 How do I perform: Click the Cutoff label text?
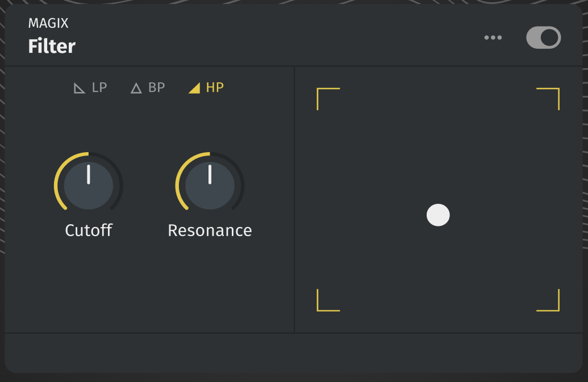click(89, 230)
